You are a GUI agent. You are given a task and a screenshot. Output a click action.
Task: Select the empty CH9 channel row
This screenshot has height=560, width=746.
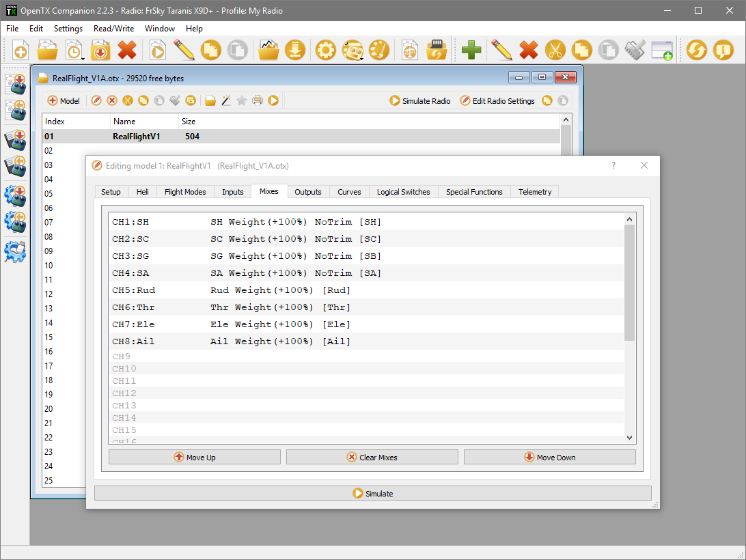coord(366,356)
